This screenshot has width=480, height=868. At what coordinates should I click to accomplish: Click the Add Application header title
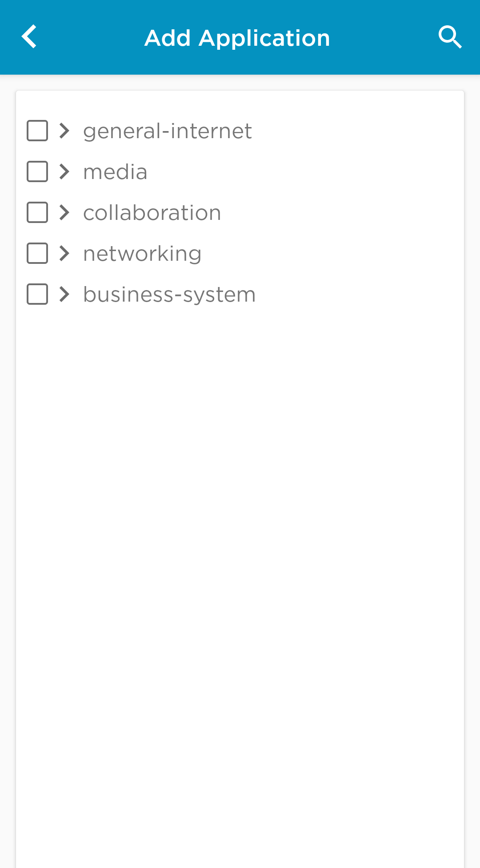pos(237,38)
